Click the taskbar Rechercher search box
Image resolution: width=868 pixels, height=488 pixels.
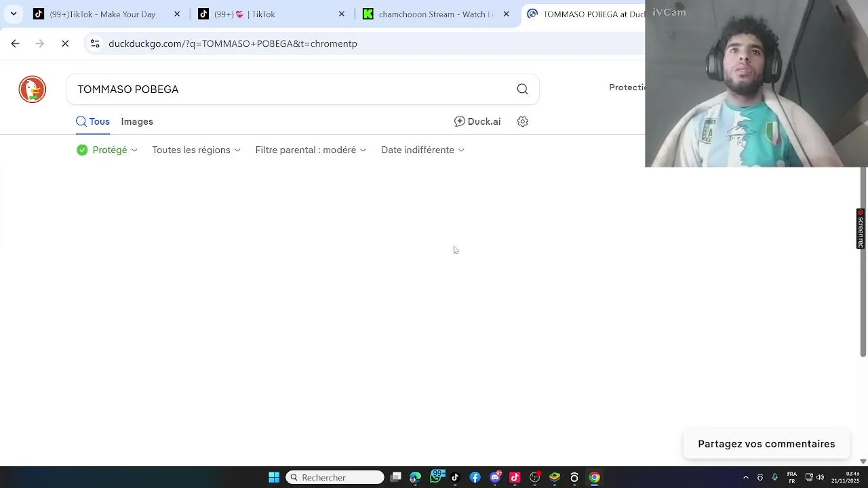point(335,477)
